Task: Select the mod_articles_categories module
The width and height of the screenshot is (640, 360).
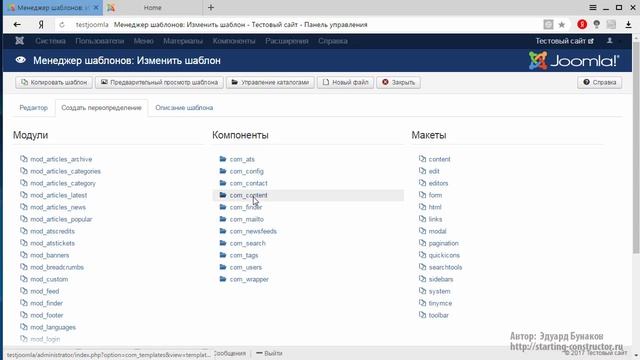Action: coord(65,171)
